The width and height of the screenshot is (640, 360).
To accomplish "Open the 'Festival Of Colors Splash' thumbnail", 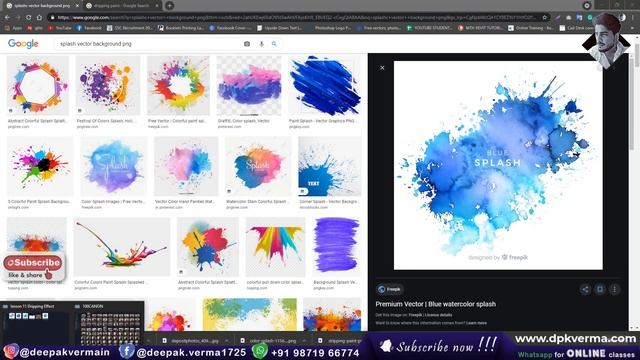I will coord(108,86).
